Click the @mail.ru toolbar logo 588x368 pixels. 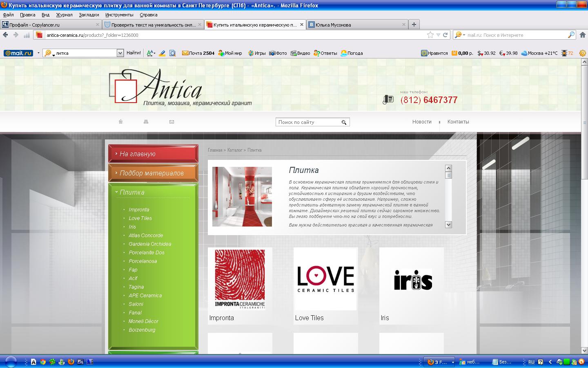[x=18, y=53]
